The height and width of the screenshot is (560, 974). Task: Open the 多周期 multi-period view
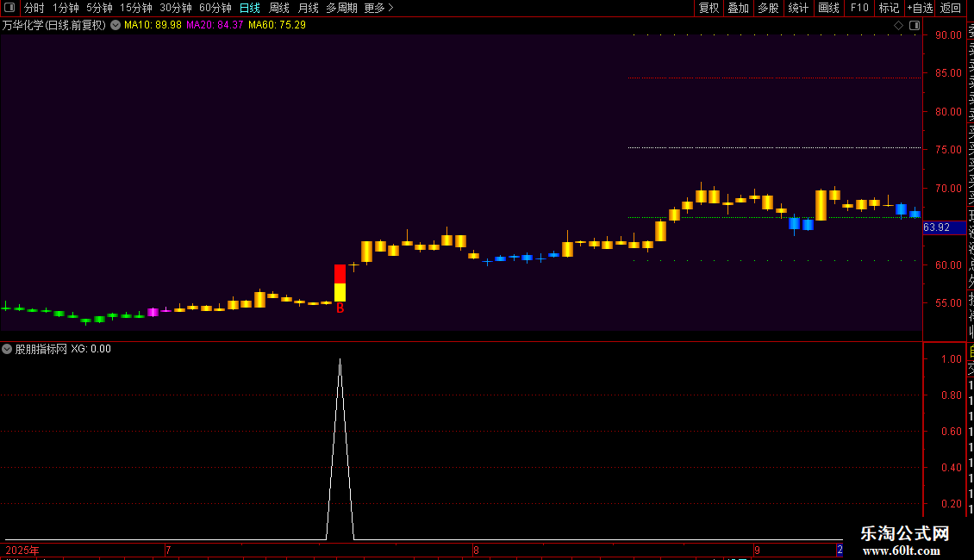coord(341,8)
